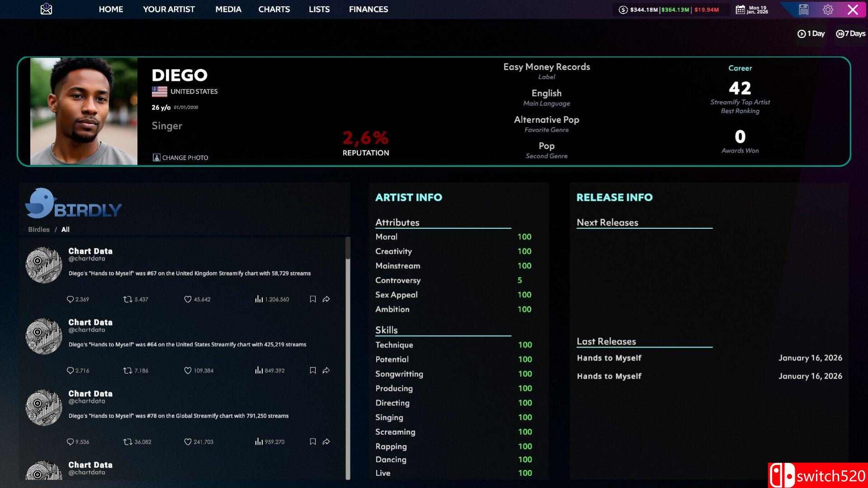This screenshot has width=868, height=488.
Task: Open the HOME menu
Action: pos(111,9)
